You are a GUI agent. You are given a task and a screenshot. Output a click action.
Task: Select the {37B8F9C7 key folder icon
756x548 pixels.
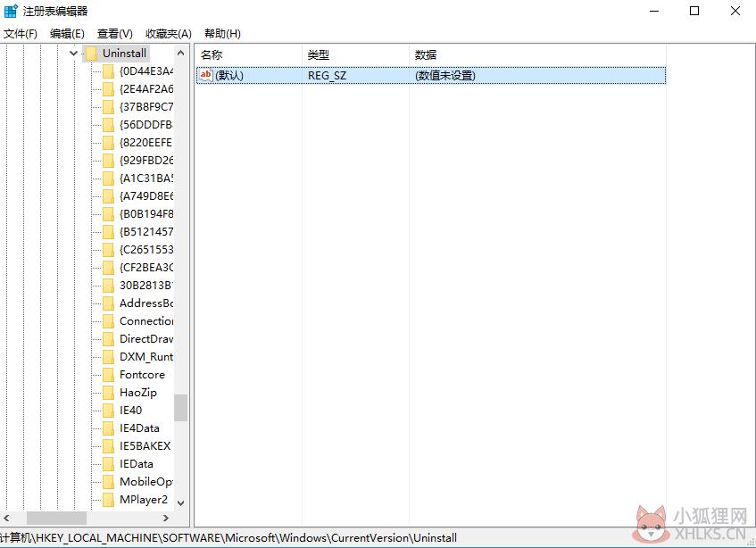click(109, 107)
